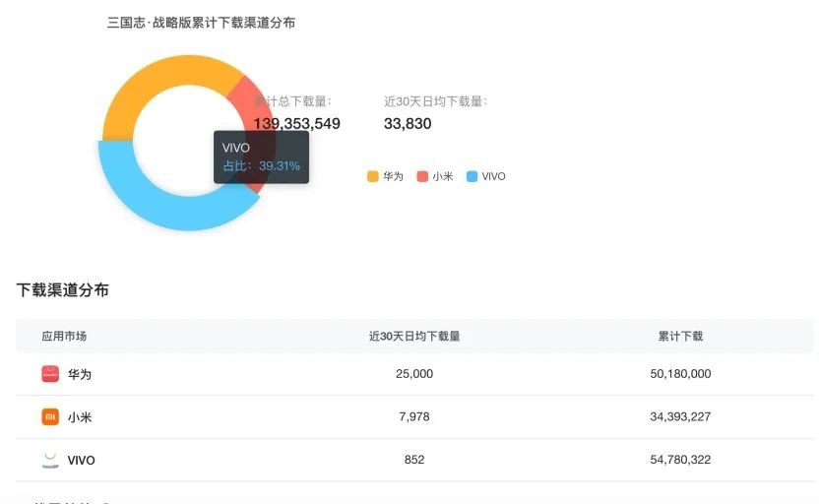Toggle the VIVO legend blue marker
Image resolution: width=819 pixels, height=504 pixels.
tap(472, 176)
